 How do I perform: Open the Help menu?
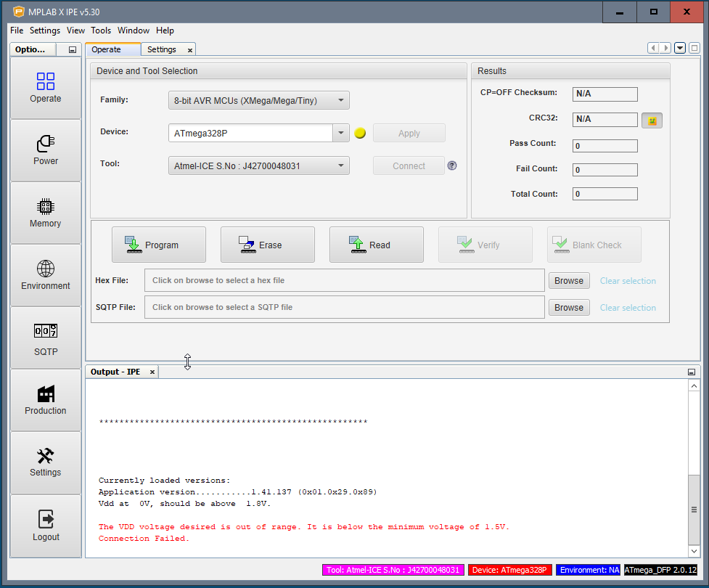tap(165, 30)
